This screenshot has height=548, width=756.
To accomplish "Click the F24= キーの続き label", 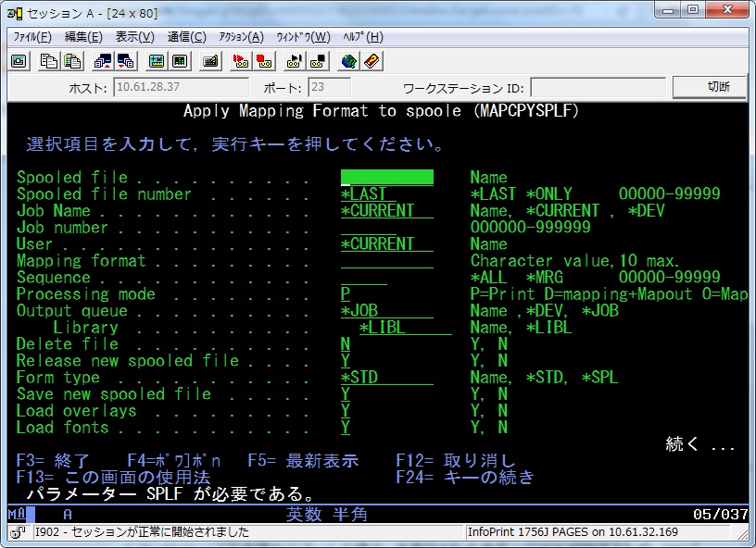I will click(x=465, y=478).
